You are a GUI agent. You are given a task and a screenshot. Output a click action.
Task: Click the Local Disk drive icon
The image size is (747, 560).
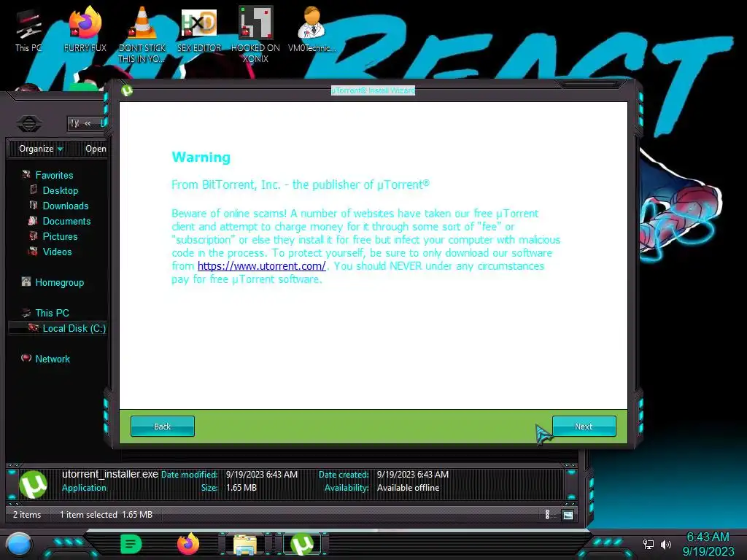coord(34,327)
